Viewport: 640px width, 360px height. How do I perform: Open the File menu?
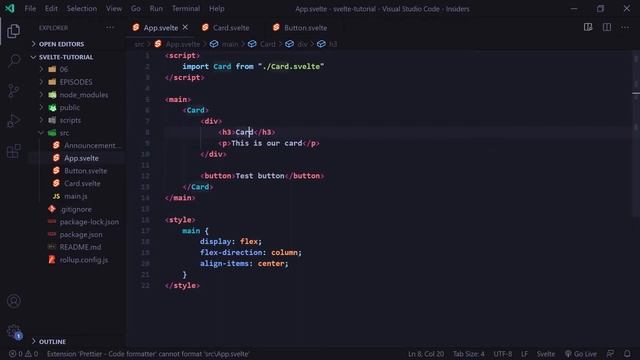click(x=30, y=9)
